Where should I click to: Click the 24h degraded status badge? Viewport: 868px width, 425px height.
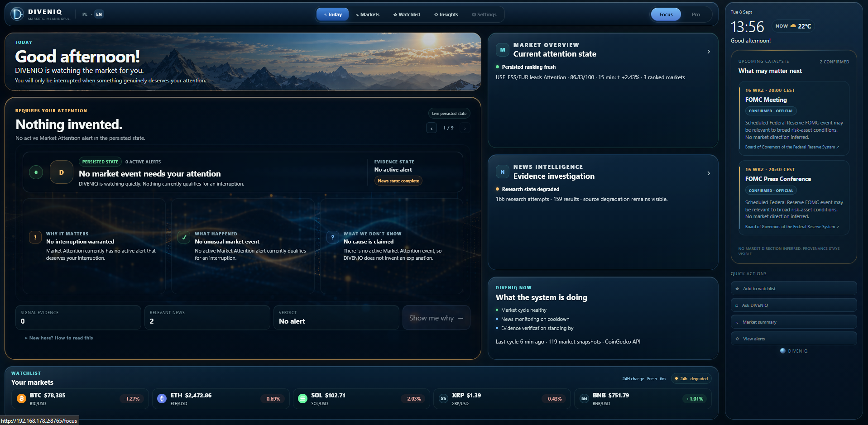[691, 379]
